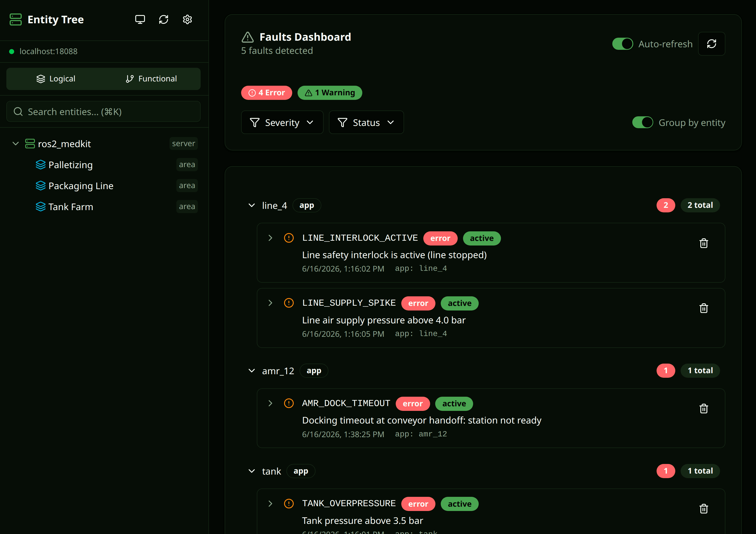Click "Line safety interlock is active (line stopped)" text

click(x=394, y=255)
